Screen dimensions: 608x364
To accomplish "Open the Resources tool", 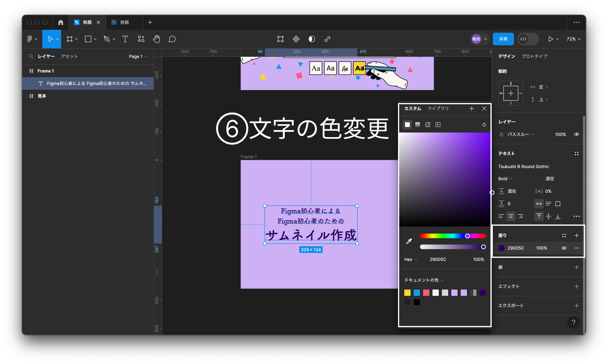I will point(141,39).
